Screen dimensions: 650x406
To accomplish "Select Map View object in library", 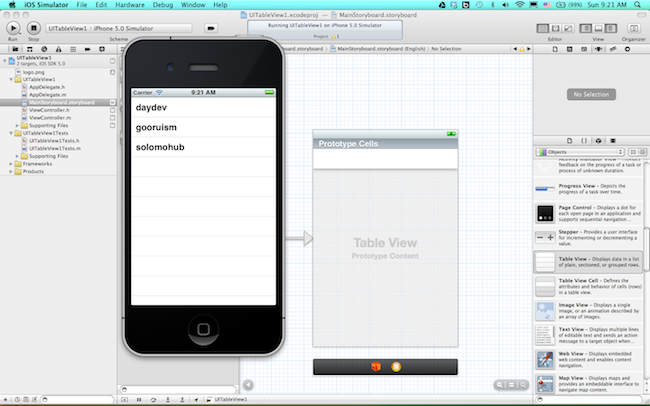I will click(589, 384).
